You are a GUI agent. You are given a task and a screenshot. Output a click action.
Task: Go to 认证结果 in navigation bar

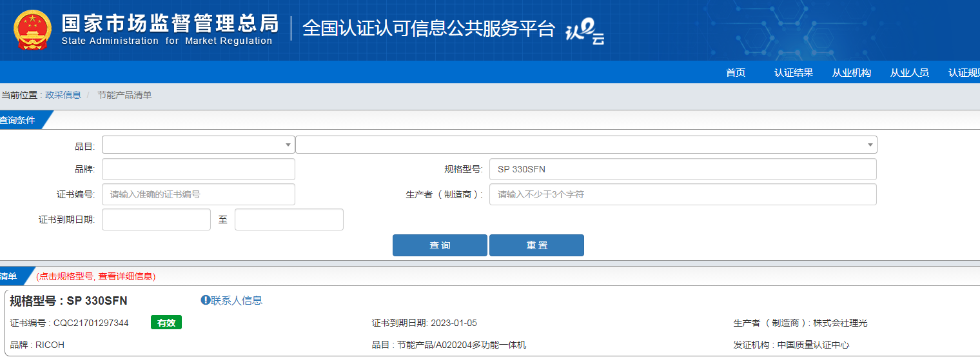[794, 73]
